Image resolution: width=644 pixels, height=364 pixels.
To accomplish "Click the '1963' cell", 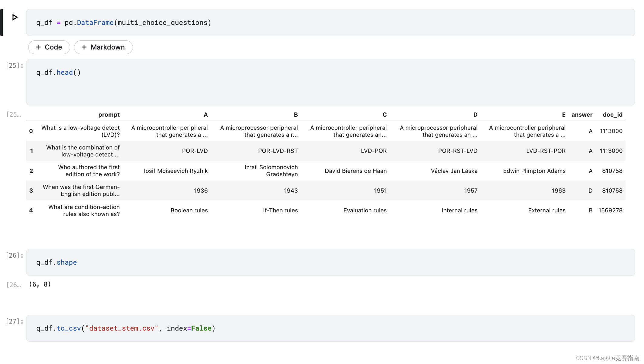I will click(558, 191).
